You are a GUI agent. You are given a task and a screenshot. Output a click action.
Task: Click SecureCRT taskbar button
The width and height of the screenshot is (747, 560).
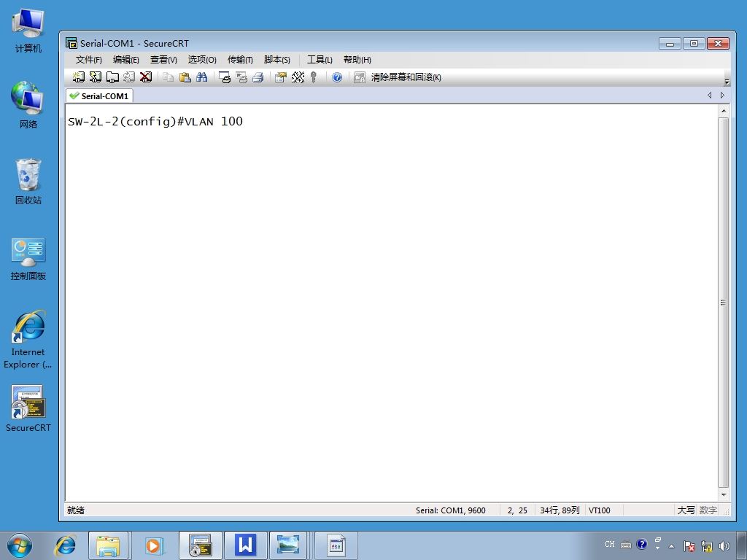[200, 545]
